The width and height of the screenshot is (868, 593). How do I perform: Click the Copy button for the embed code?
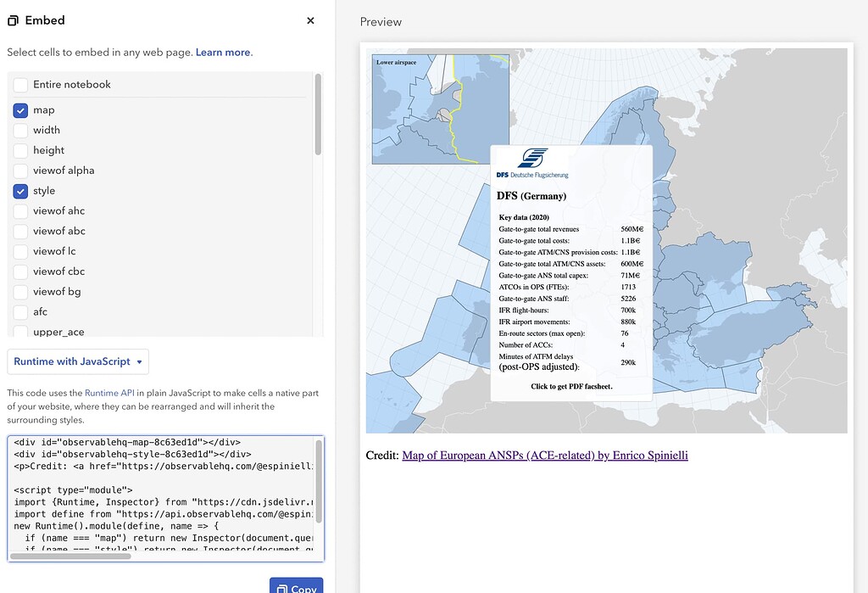point(296,587)
